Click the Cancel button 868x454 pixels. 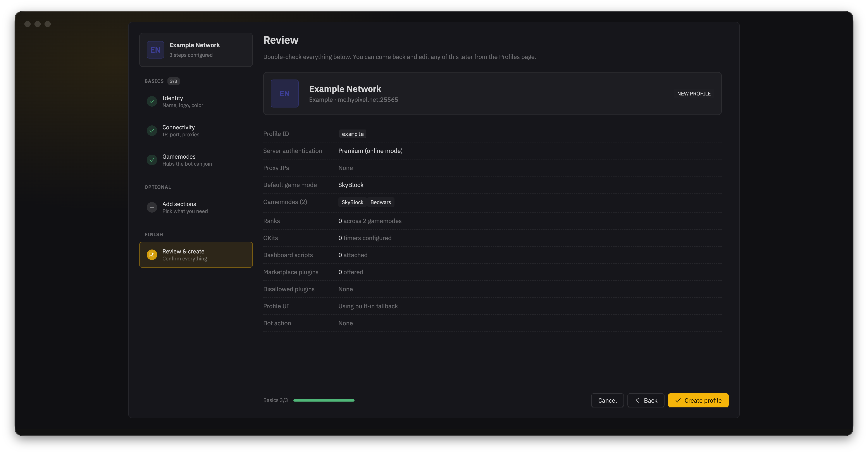(x=607, y=400)
